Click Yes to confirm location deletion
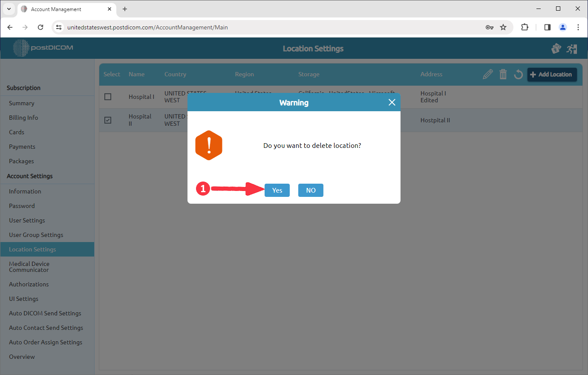Viewport: 588px width, 375px height. [277, 190]
